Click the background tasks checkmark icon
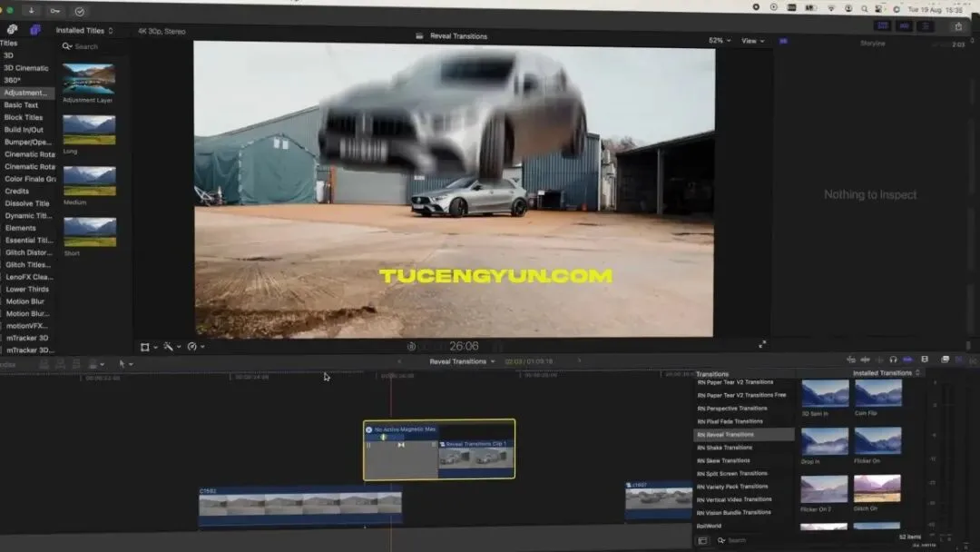 click(x=79, y=11)
